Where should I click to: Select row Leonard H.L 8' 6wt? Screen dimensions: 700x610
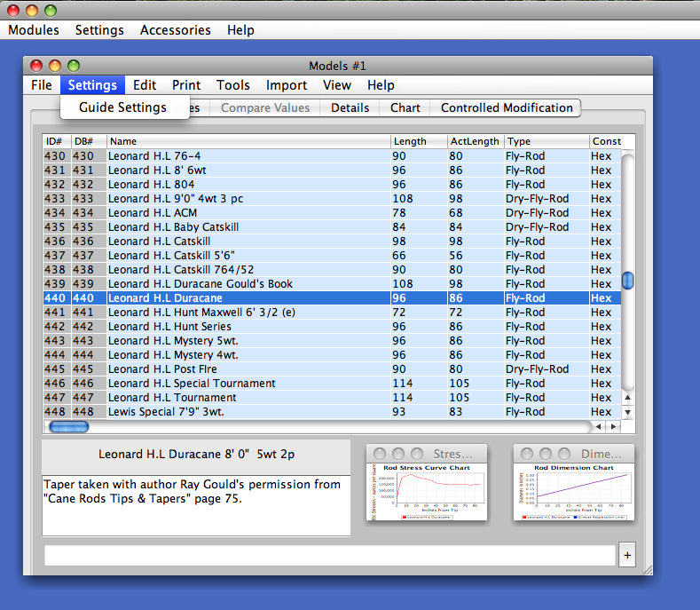(x=332, y=170)
